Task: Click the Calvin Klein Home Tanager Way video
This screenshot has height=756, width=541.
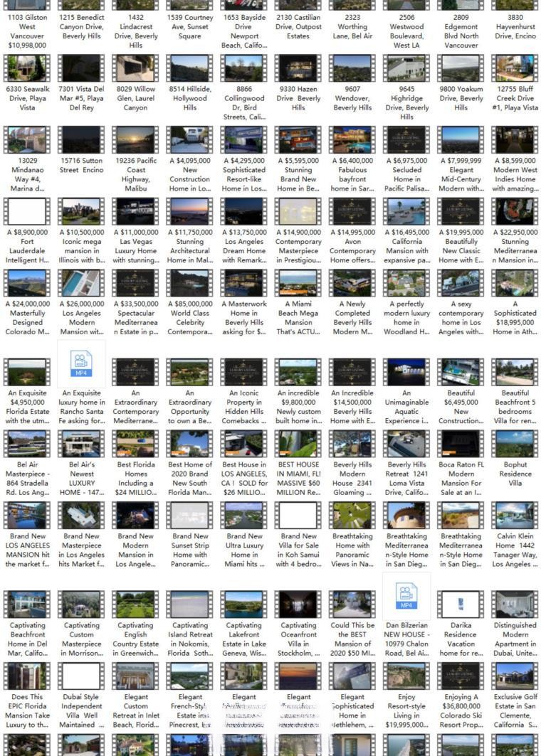Action: tap(515, 516)
